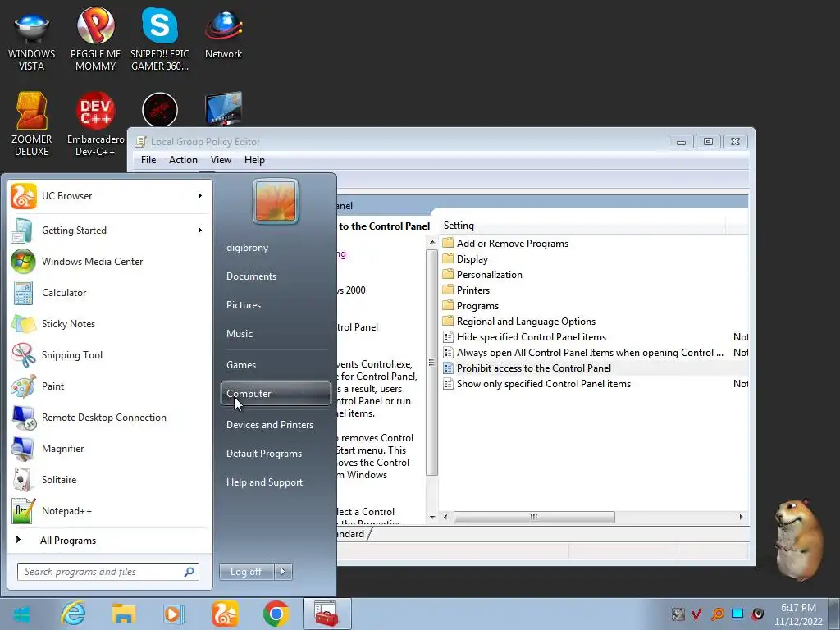Click the Log off button
This screenshot has height=630, width=840.
point(246,572)
